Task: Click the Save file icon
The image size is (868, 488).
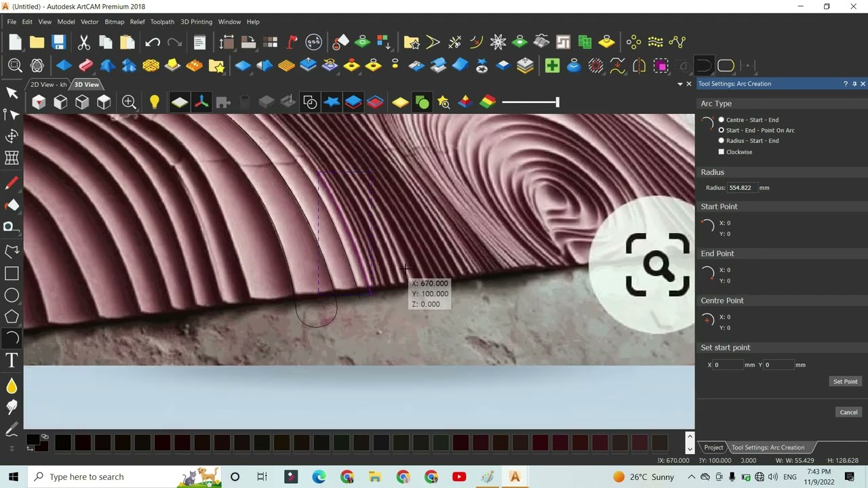Action: (58, 42)
